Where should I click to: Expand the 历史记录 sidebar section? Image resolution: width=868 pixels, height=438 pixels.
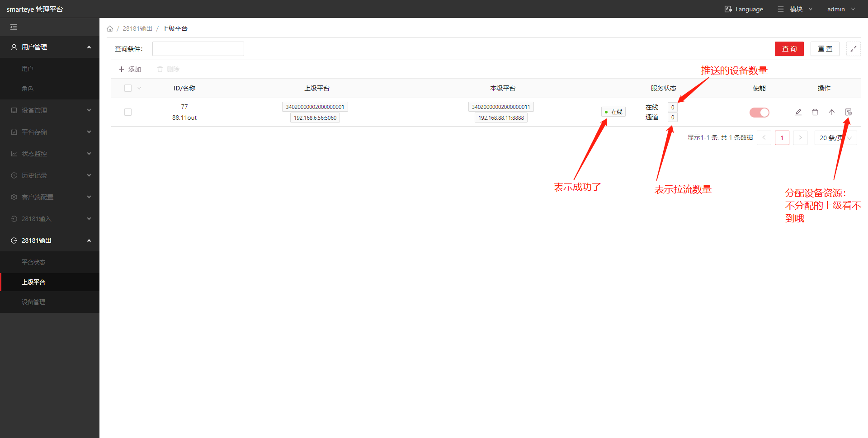coord(50,175)
